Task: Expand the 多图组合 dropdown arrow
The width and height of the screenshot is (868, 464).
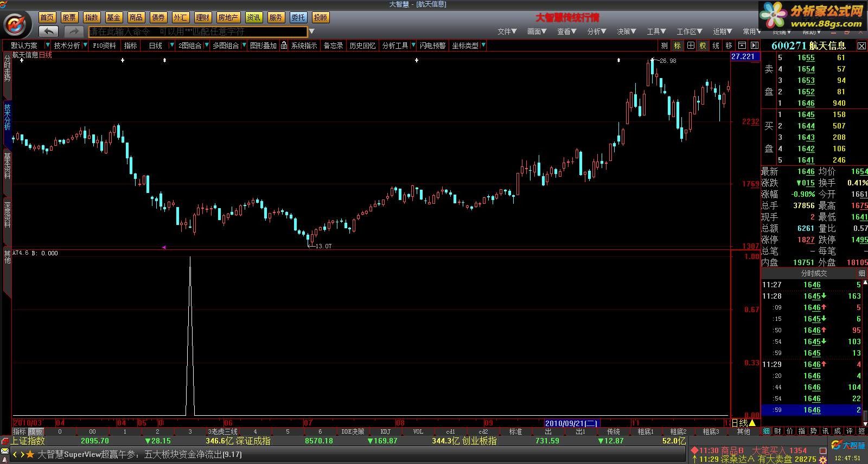Action: (244, 46)
